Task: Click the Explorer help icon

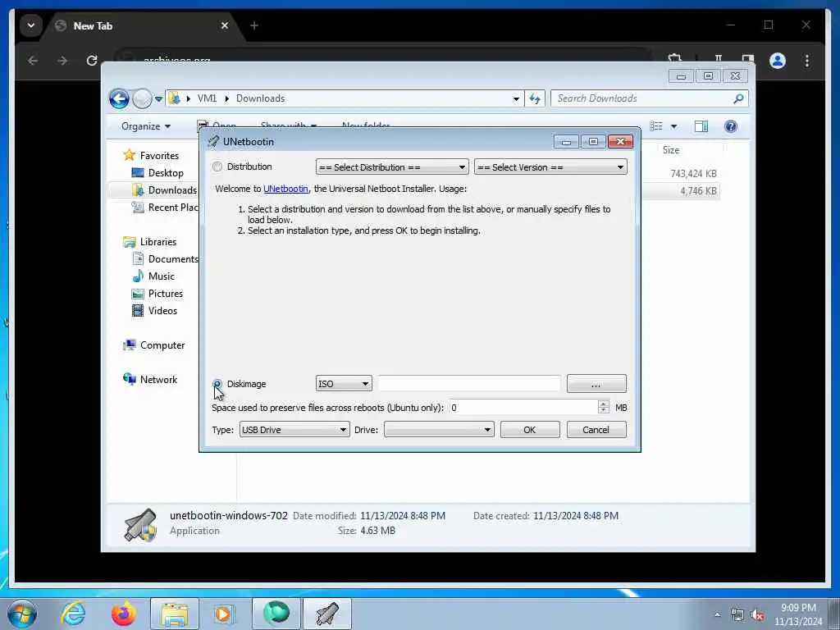Action: (x=731, y=126)
